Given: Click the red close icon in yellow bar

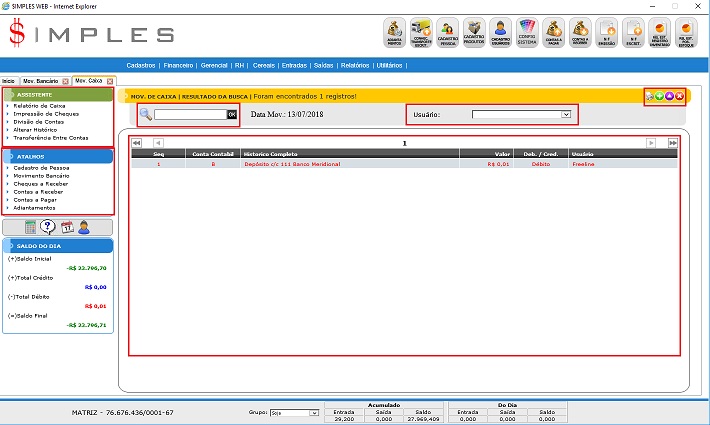Looking at the screenshot, I should 679,96.
